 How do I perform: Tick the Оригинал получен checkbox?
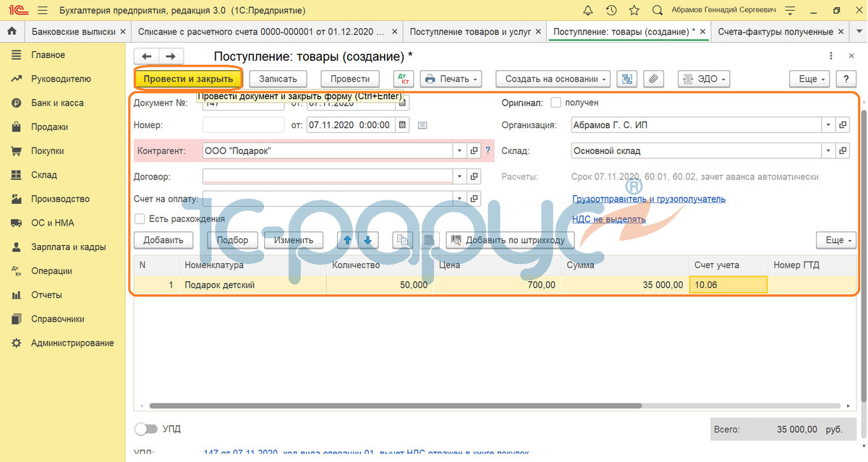[x=556, y=103]
